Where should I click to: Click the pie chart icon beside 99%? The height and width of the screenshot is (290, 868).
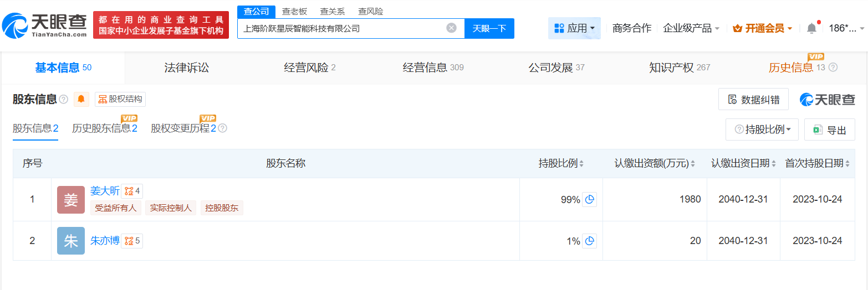(x=590, y=199)
